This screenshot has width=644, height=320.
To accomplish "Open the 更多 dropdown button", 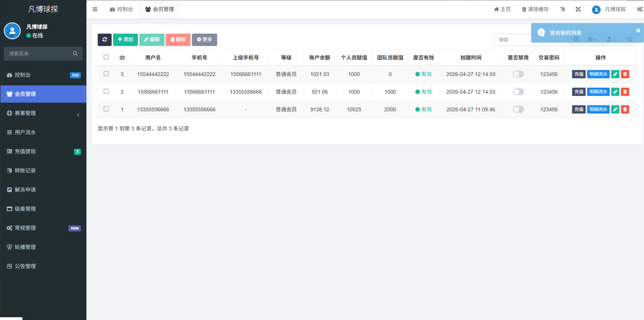I will coord(205,39).
